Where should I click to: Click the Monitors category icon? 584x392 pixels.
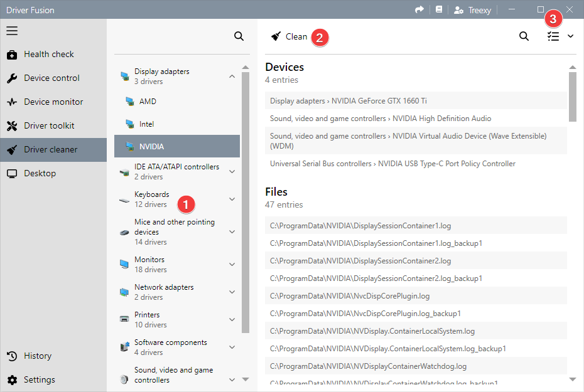coord(124,264)
